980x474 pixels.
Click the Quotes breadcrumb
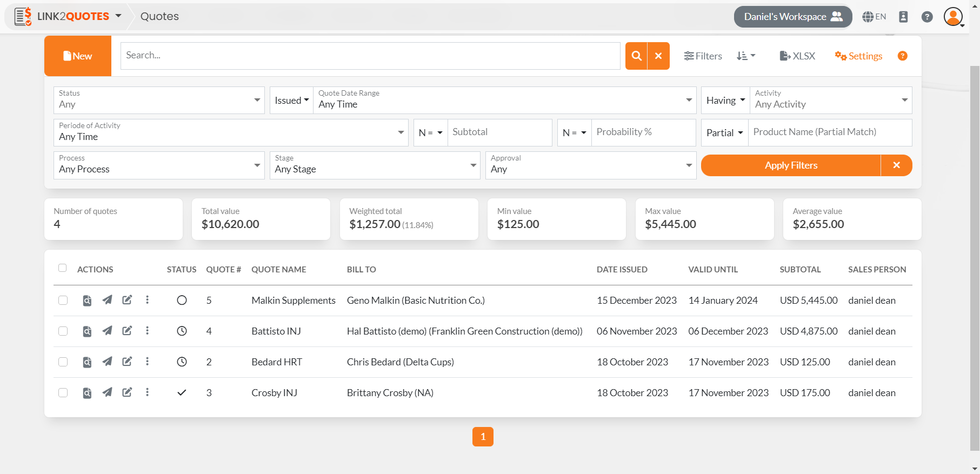pos(159,16)
